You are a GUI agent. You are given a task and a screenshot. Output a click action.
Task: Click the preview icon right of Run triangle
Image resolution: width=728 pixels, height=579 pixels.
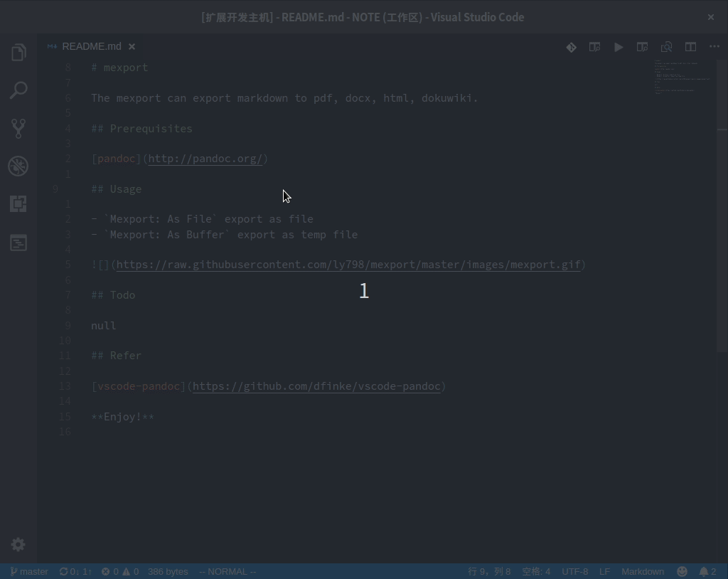pyautogui.click(x=642, y=47)
